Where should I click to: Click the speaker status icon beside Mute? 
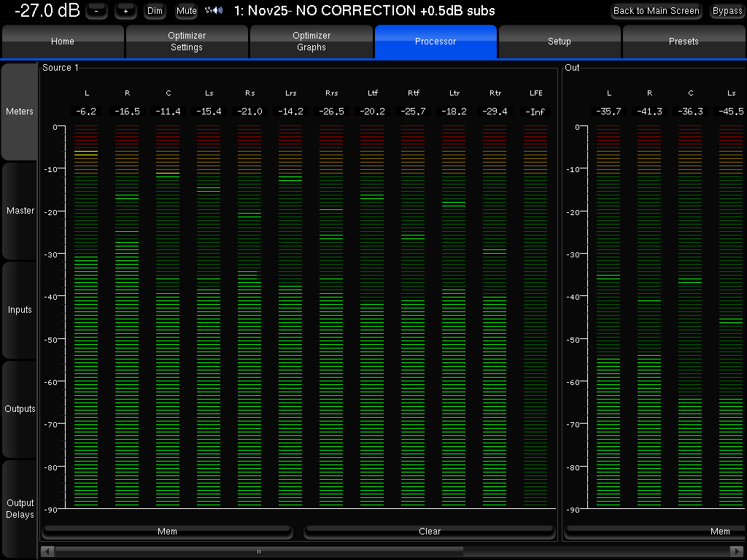(214, 10)
